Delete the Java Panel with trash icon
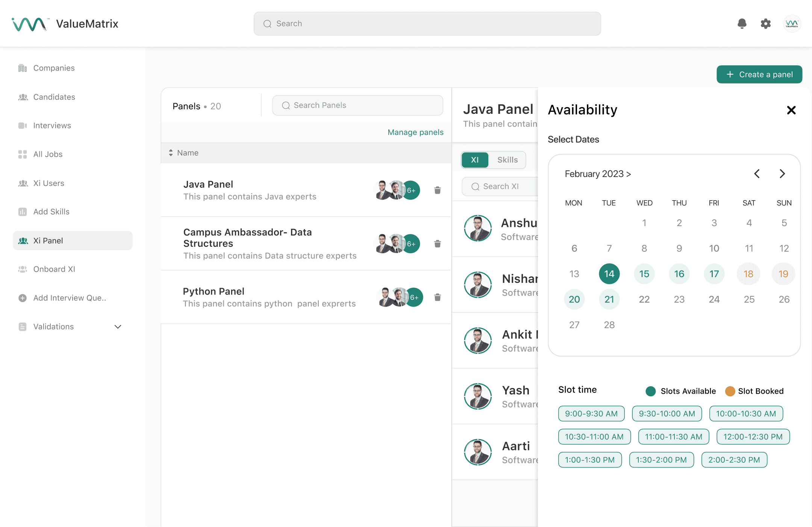The image size is (812, 527). pos(437,190)
